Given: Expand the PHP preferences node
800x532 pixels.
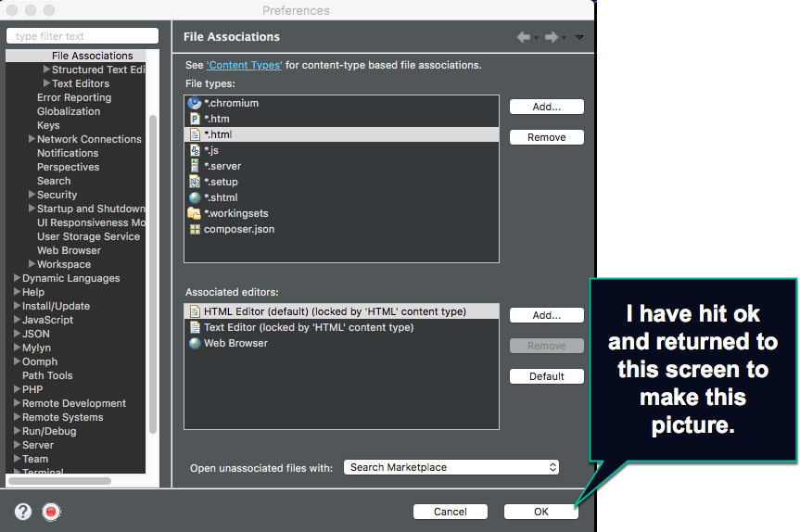Looking at the screenshot, I should coord(17,388).
